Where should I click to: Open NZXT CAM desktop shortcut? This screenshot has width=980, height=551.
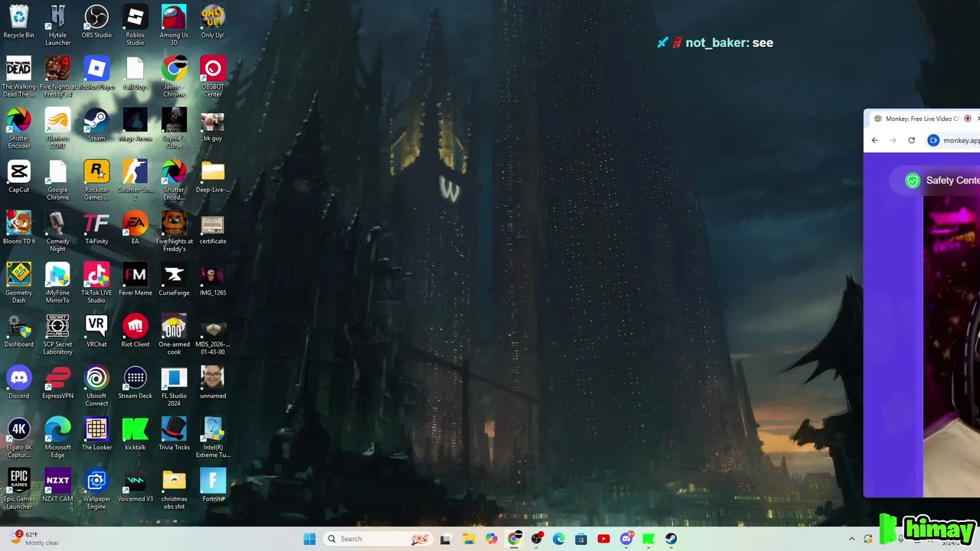pos(57,484)
